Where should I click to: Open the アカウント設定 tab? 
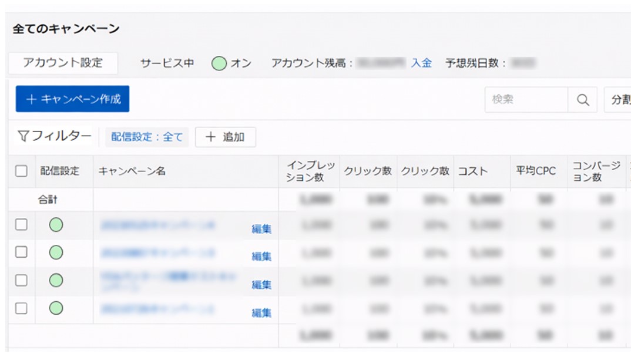pos(63,63)
